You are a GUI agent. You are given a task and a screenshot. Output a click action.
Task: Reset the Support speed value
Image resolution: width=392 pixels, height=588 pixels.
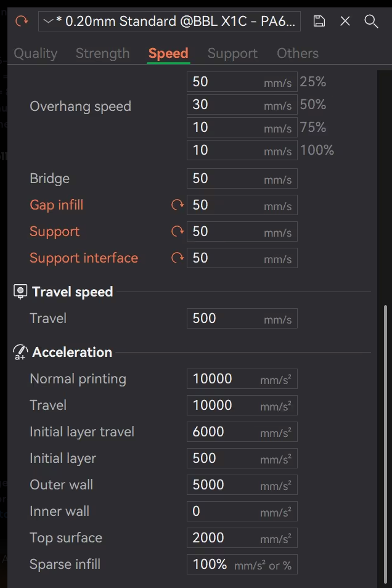tap(178, 232)
